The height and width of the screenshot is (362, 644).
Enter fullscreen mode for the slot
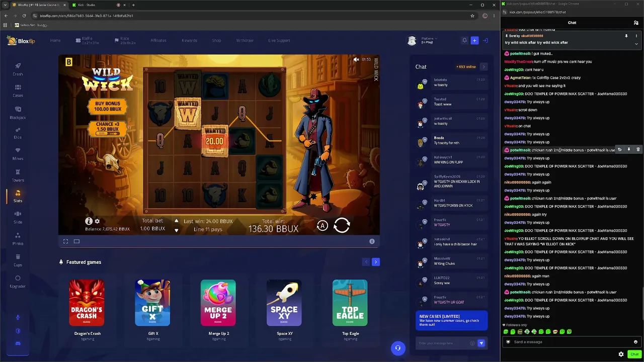[x=65, y=241]
